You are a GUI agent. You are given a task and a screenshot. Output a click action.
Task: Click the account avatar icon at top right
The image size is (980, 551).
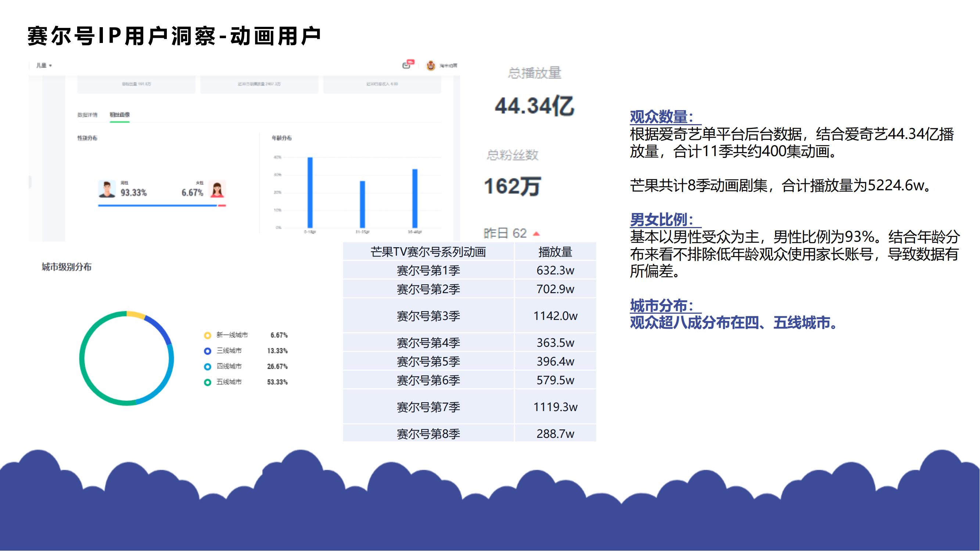pyautogui.click(x=431, y=65)
